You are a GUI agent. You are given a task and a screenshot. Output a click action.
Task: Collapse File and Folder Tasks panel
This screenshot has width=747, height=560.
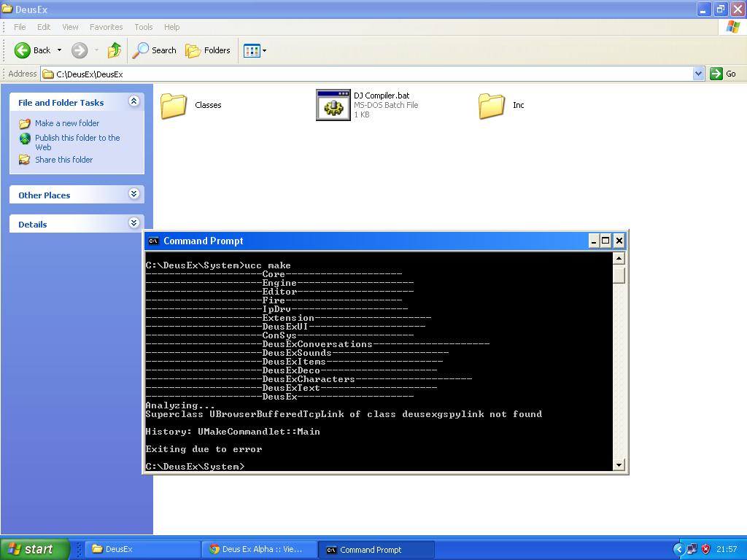[134, 101]
